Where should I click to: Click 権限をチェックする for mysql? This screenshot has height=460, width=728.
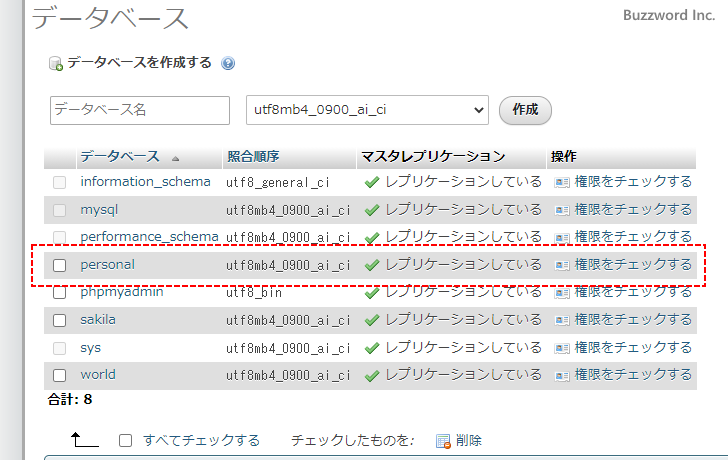(633, 209)
